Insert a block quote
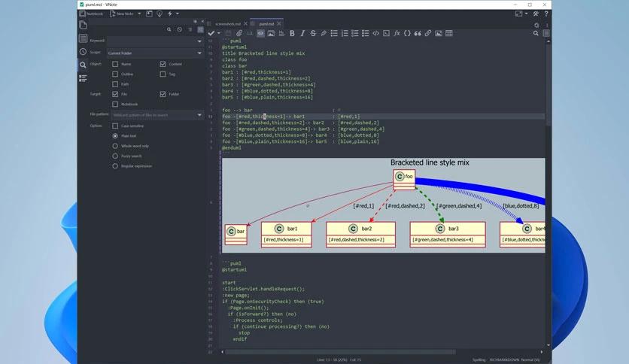The height and width of the screenshot is (364, 629). click(418, 33)
